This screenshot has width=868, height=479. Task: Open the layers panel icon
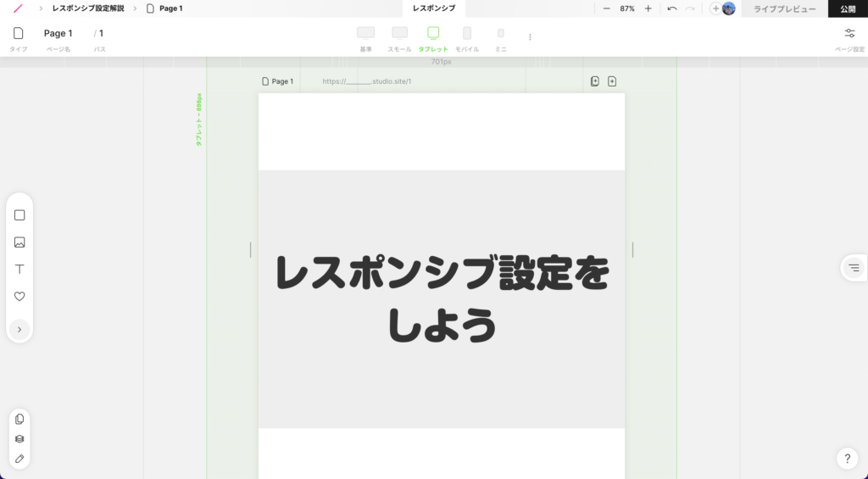pos(19,439)
